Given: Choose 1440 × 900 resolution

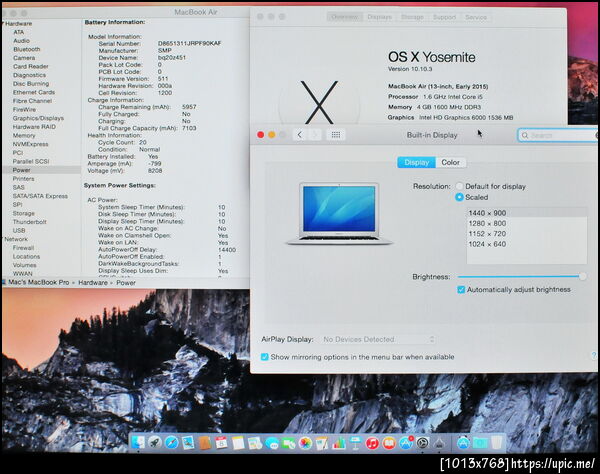Looking at the screenshot, I should coord(527,213).
